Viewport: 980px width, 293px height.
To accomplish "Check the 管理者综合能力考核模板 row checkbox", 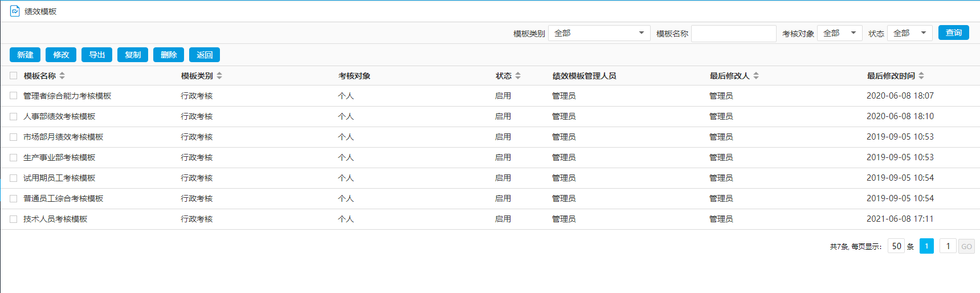I will (14, 96).
